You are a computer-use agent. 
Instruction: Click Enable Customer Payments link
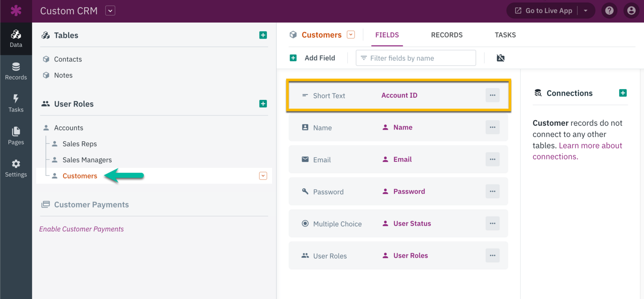point(82,229)
